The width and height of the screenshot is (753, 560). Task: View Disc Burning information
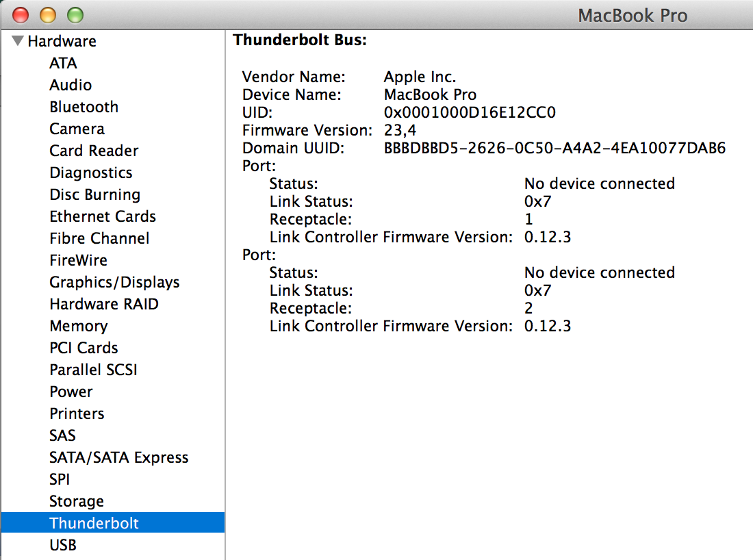pos(95,194)
